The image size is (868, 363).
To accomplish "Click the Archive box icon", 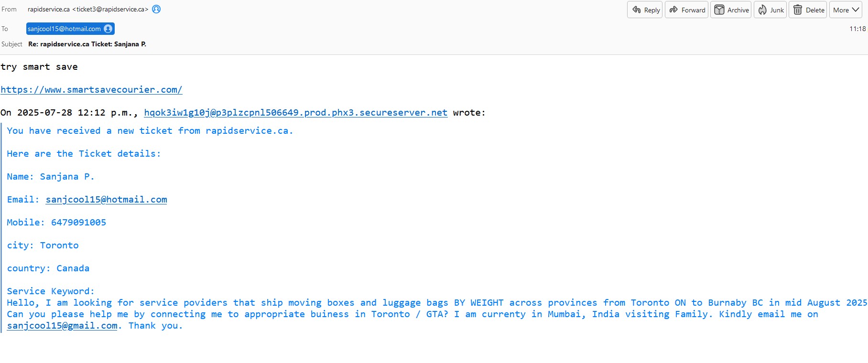I will (x=719, y=10).
